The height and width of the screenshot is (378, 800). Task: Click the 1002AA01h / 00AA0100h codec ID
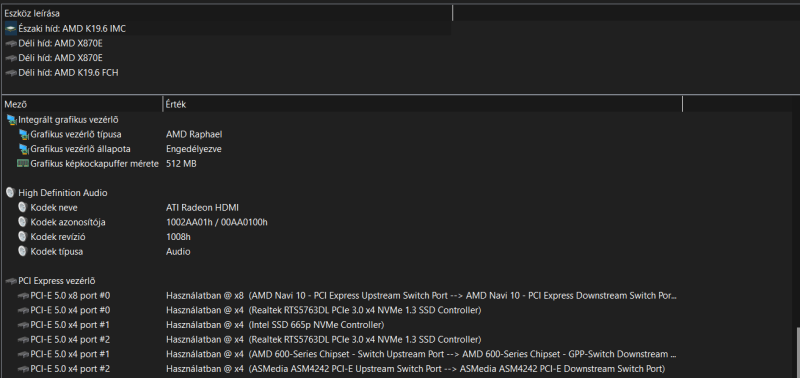pos(217,222)
